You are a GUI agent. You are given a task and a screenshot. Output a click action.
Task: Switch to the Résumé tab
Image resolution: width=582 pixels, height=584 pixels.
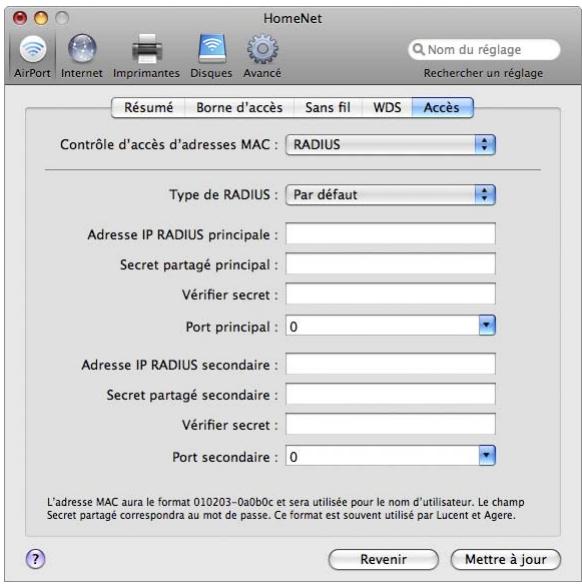pyautogui.click(x=148, y=108)
